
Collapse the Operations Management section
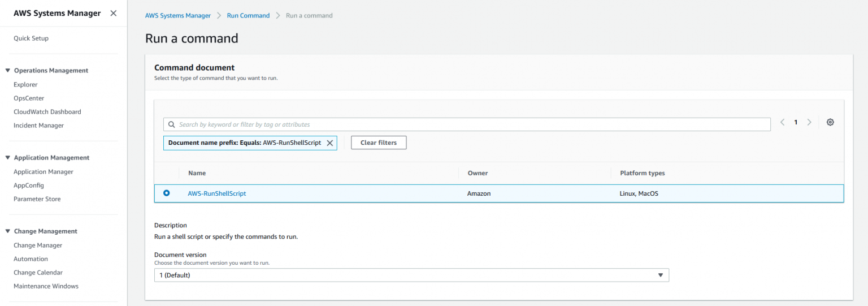coord(8,71)
